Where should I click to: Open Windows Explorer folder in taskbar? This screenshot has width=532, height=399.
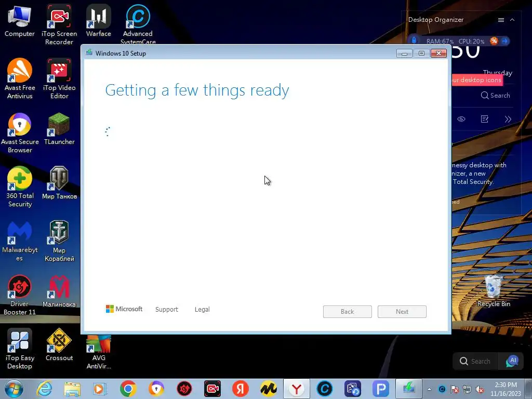(72, 389)
